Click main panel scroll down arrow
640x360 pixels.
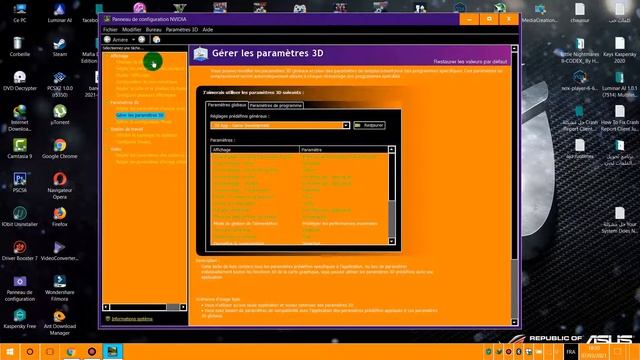click(514, 322)
